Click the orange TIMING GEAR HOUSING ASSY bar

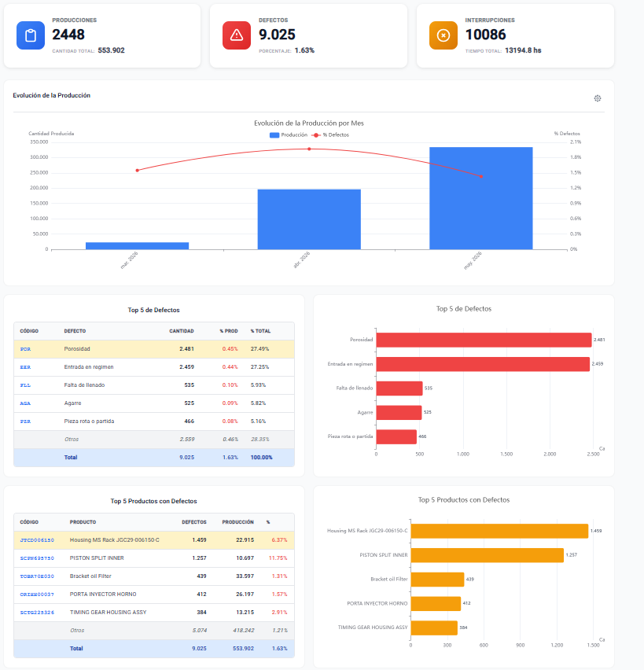point(434,628)
